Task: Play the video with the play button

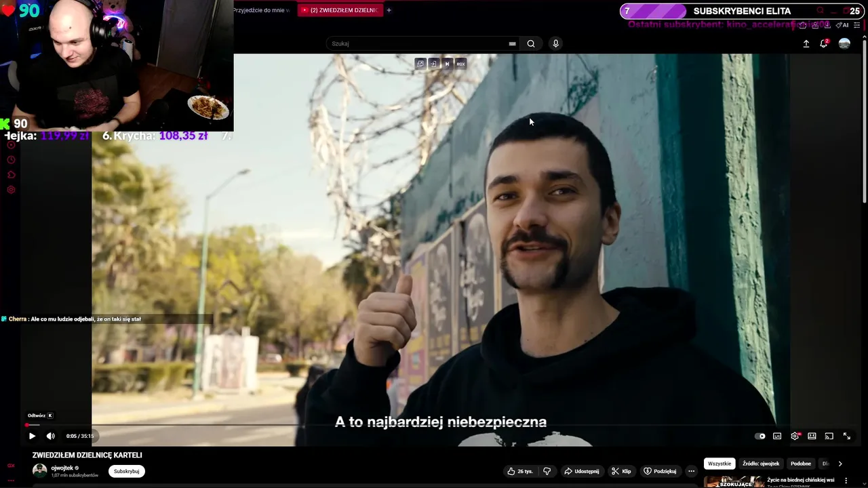Action: click(x=32, y=436)
